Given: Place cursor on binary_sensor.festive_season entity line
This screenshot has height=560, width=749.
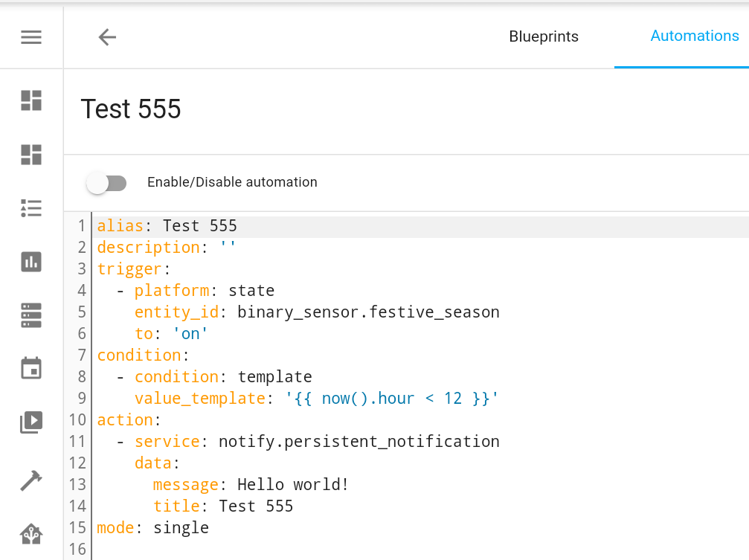Looking at the screenshot, I should [x=367, y=312].
